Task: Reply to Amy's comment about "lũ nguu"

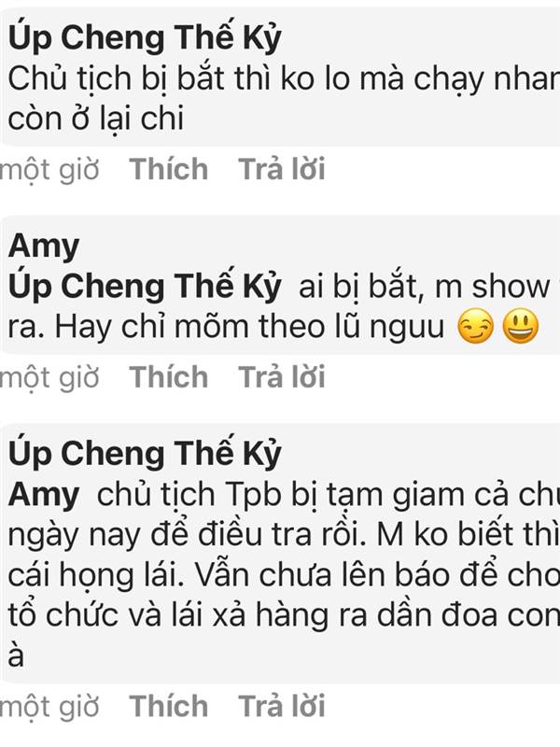Action: pyautogui.click(x=282, y=376)
